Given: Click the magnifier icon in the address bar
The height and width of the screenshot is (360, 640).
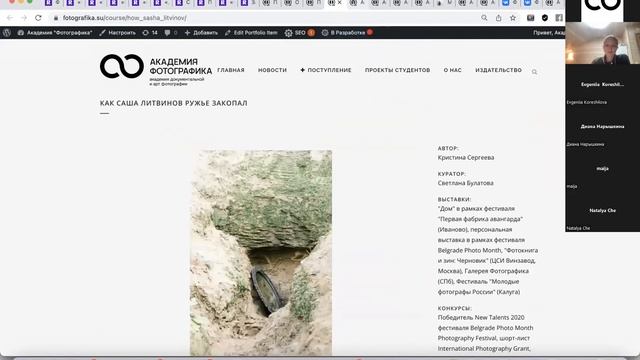Looking at the screenshot, I should click(484, 18).
